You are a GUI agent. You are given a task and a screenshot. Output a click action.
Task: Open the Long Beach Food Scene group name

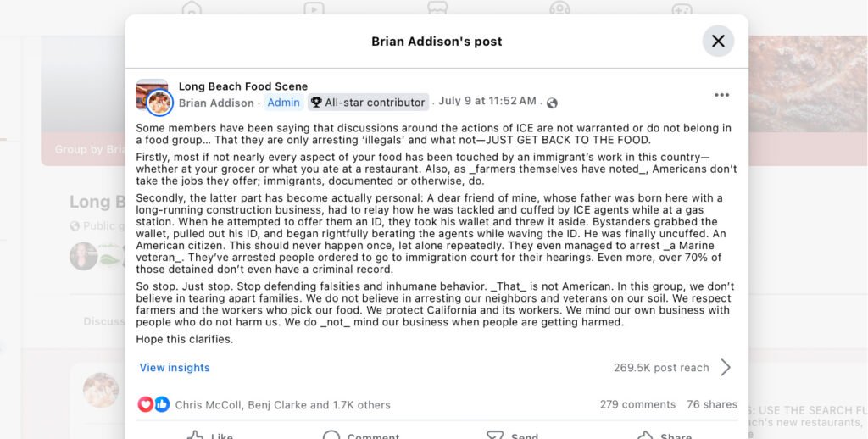(243, 86)
